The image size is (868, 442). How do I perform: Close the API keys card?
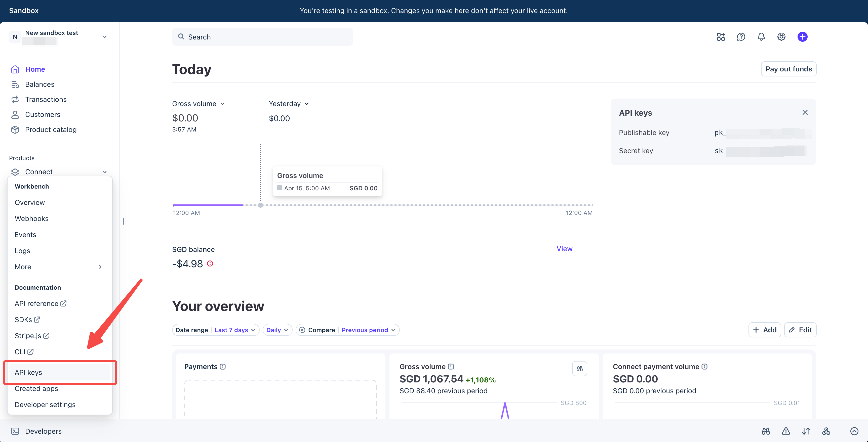pos(805,112)
